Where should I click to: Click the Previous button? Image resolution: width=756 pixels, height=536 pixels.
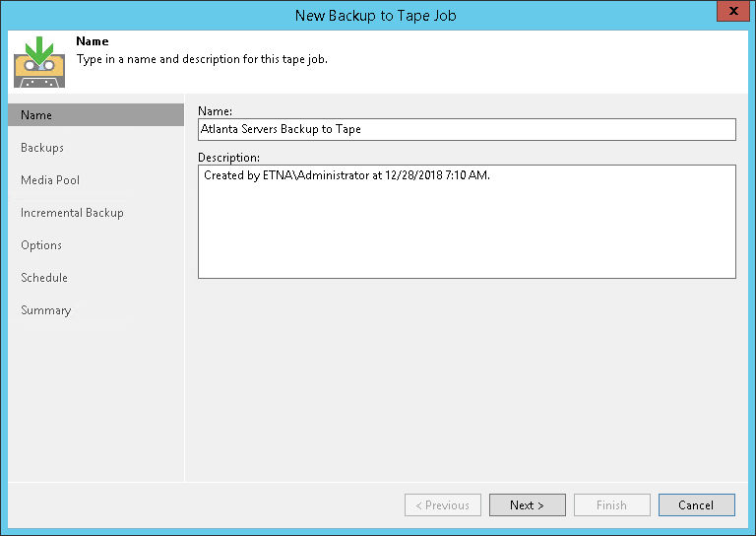[443, 505]
